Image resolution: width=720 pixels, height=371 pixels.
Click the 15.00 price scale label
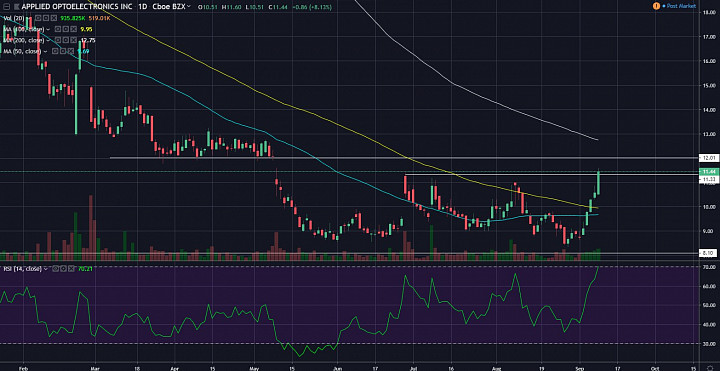(x=709, y=85)
